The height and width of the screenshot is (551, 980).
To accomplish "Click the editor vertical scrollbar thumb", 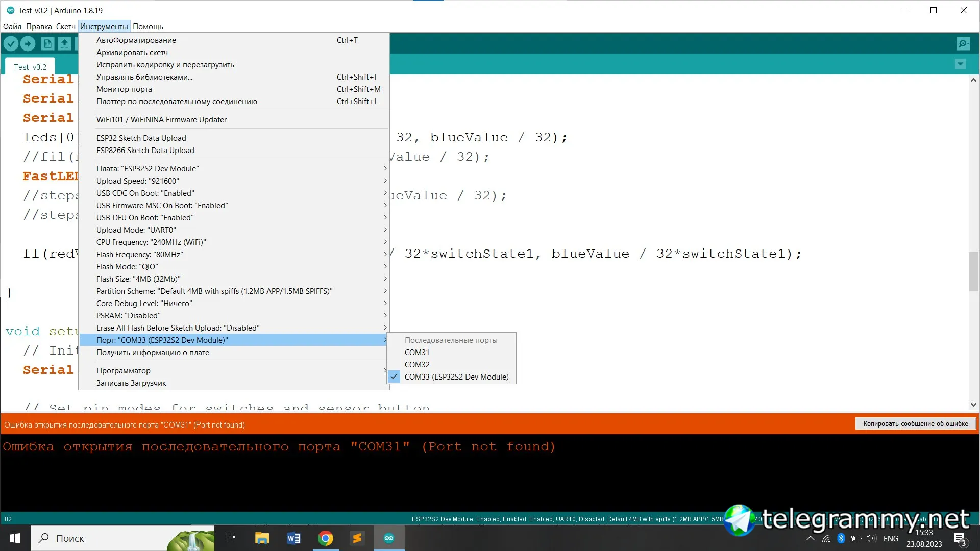I will (973, 271).
